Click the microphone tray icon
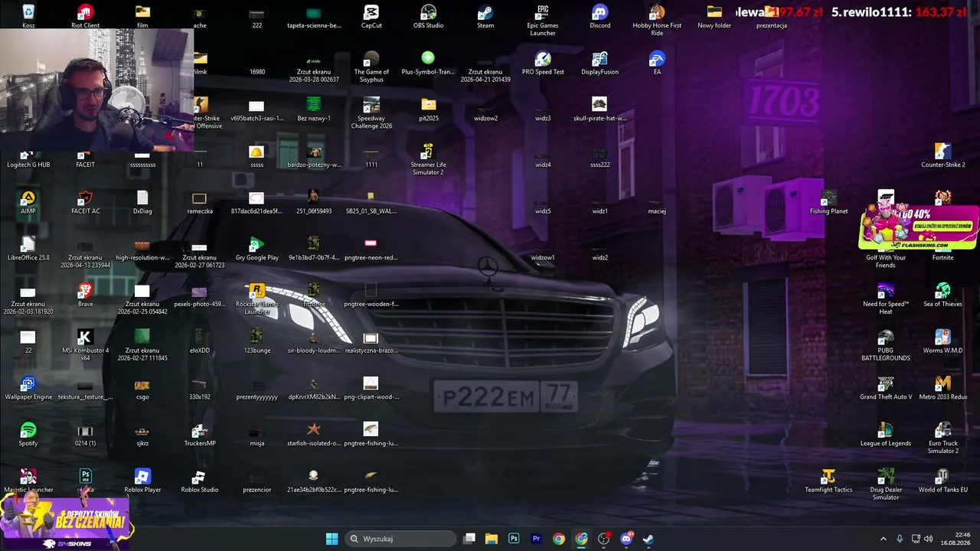This screenshot has height=551, width=980. (x=900, y=539)
